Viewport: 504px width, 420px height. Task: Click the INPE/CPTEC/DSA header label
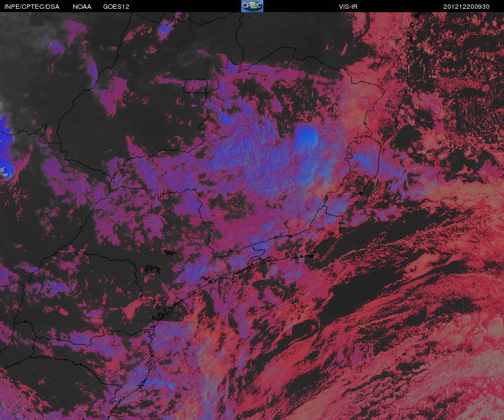[32, 7]
